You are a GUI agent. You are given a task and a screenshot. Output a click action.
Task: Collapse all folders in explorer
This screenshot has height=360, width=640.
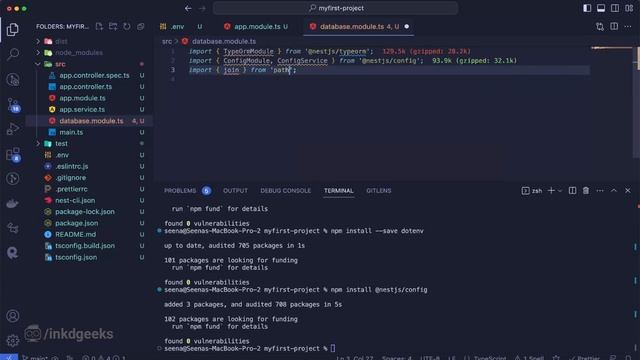pos(141,27)
